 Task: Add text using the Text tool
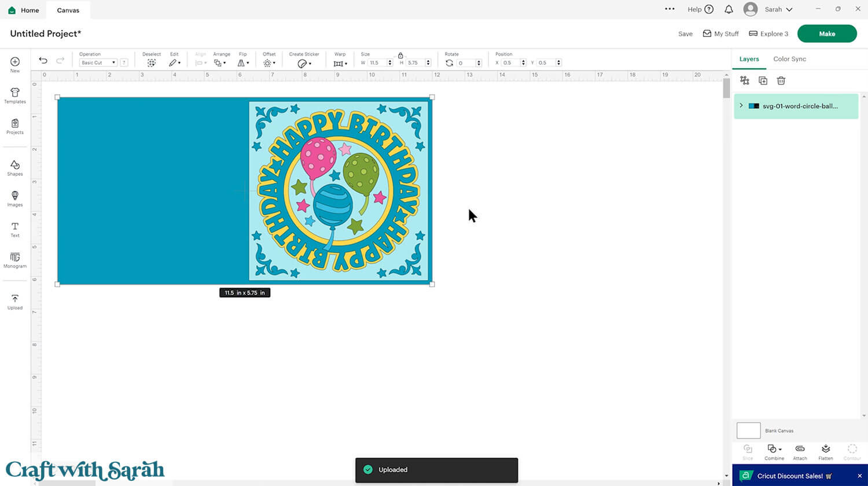coord(15,229)
